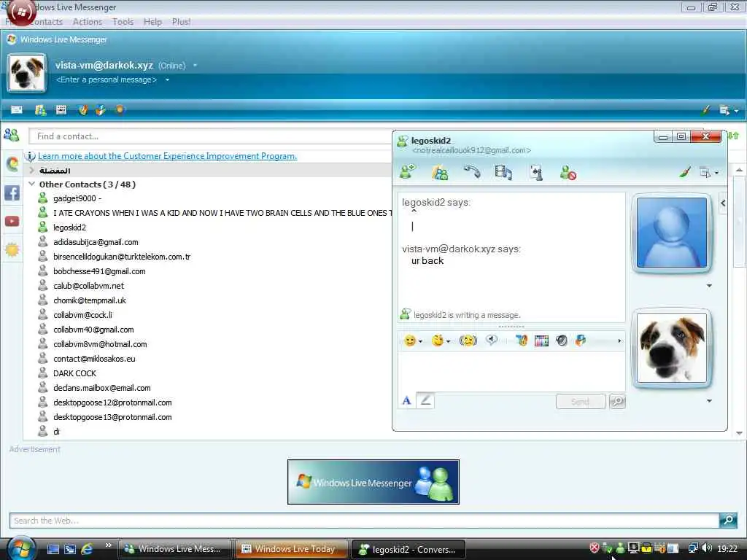Click the Windows Live Messenger advertisement banner
The height and width of the screenshot is (560, 747).
pyautogui.click(x=373, y=482)
